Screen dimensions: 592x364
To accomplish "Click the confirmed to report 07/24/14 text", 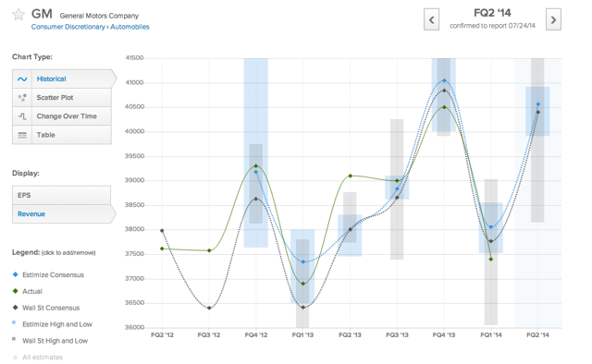I will [x=492, y=26].
